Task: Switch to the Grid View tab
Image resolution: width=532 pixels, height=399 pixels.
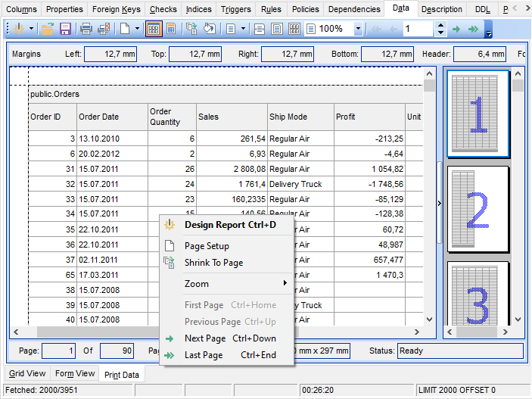Action: pos(26,373)
